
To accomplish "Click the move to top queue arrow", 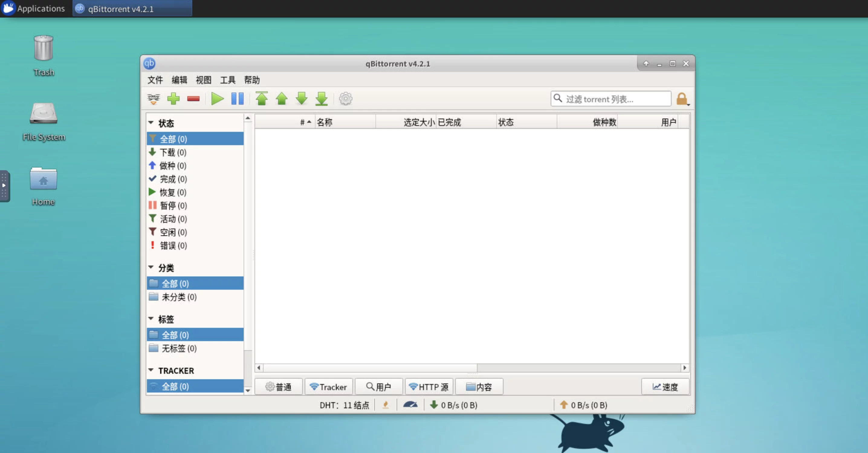I will click(261, 99).
